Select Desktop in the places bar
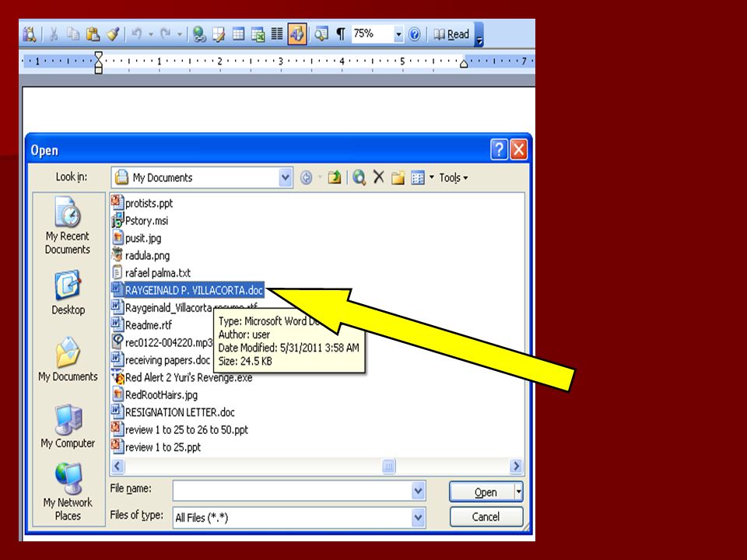The image size is (747, 560). [x=68, y=293]
